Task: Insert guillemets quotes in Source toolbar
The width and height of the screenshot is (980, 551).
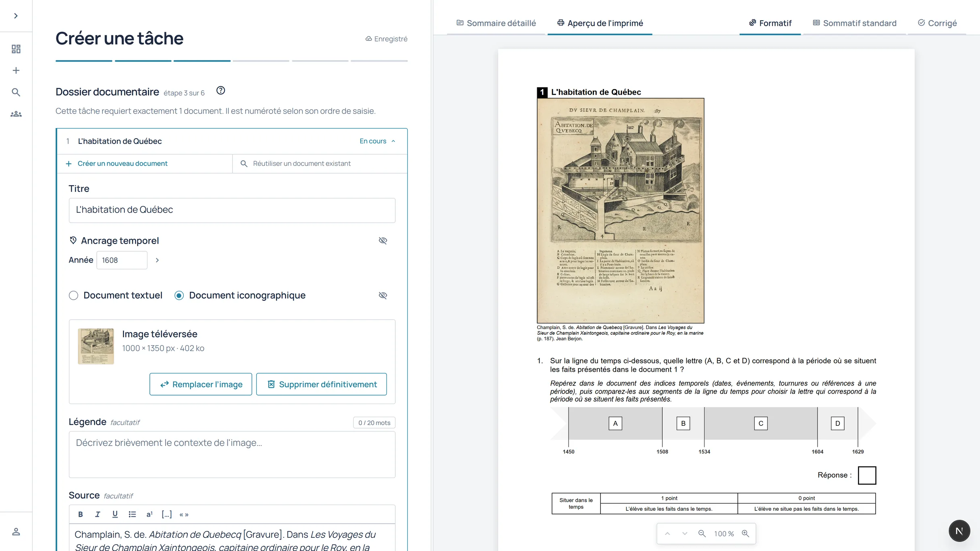Action: [184, 514]
